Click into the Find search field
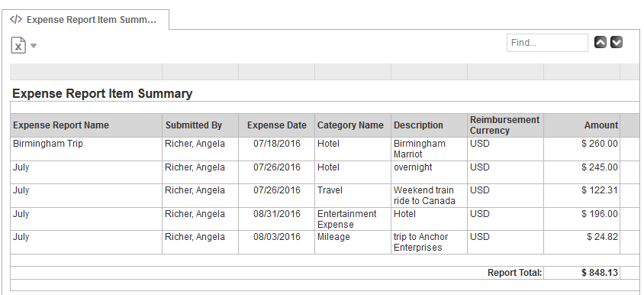Viewport: 644px width, 295px height. 547,43
